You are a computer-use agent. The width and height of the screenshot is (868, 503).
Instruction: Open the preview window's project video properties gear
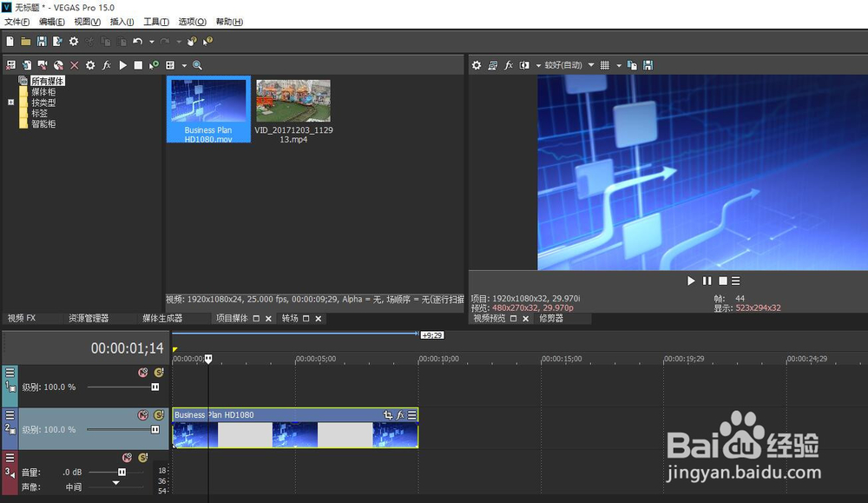[x=477, y=65]
